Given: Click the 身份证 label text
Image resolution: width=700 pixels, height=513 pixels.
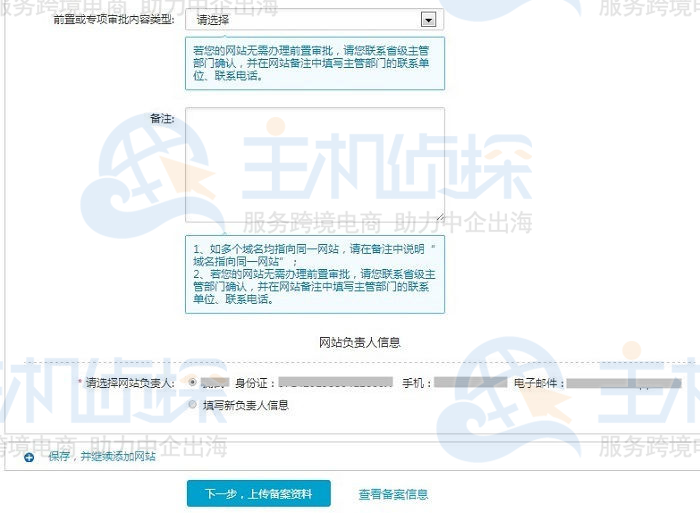Looking at the screenshot, I should (x=254, y=383).
